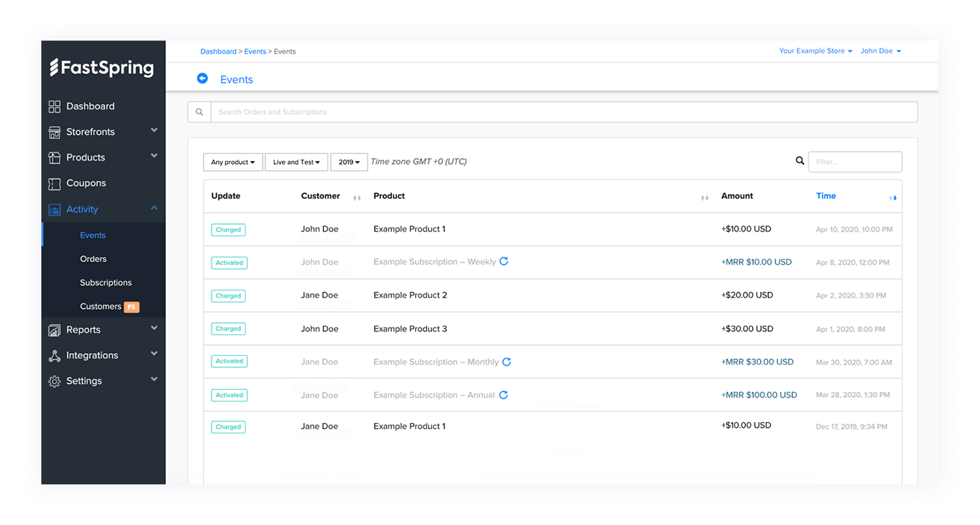The width and height of the screenshot is (980, 525).
Task: Select Subscriptions in the Activity submenu
Action: pyautogui.click(x=106, y=283)
